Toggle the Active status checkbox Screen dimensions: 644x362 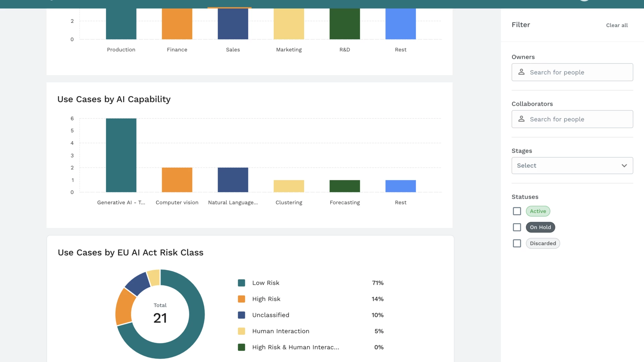point(517,211)
